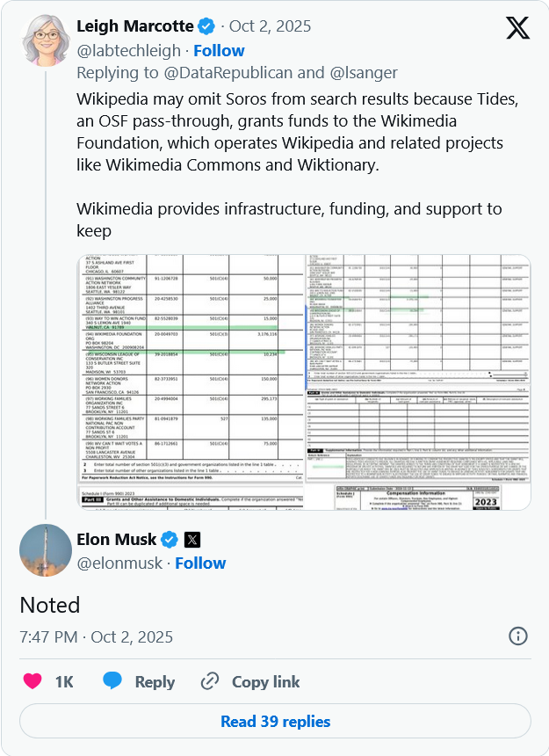Open Leigh Marcotte's profile avatar

46,39
